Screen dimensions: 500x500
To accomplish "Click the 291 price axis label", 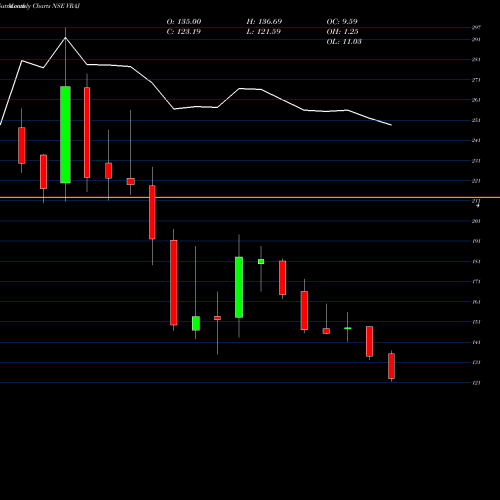I will [x=476, y=40].
